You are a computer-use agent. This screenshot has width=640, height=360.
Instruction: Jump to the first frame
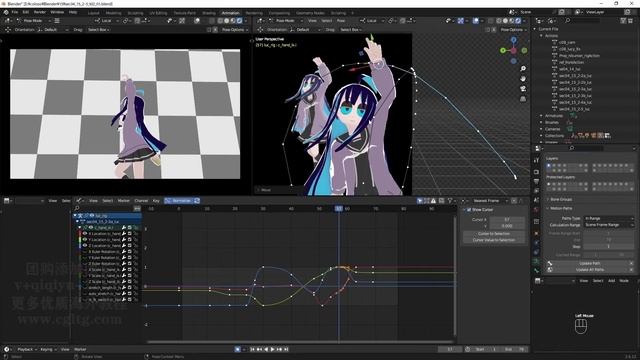tap(252, 349)
